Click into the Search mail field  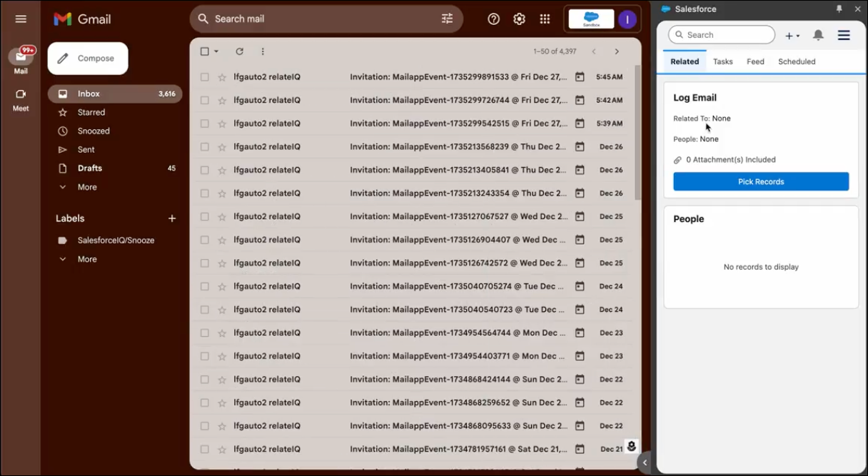click(x=325, y=19)
